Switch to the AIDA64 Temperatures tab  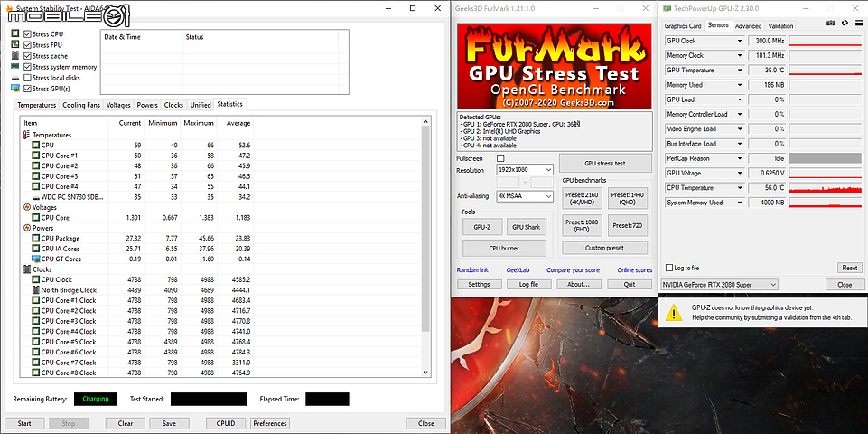click(x=36, y=105)
